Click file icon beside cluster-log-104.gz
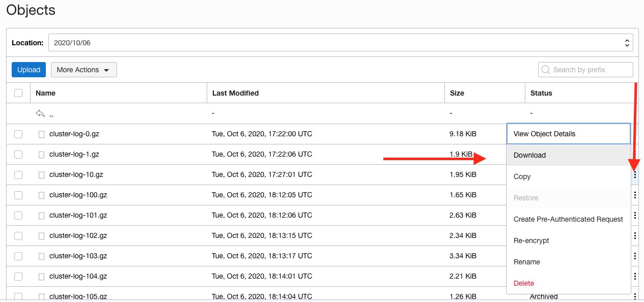644x302 pixels. click(42, 277)
